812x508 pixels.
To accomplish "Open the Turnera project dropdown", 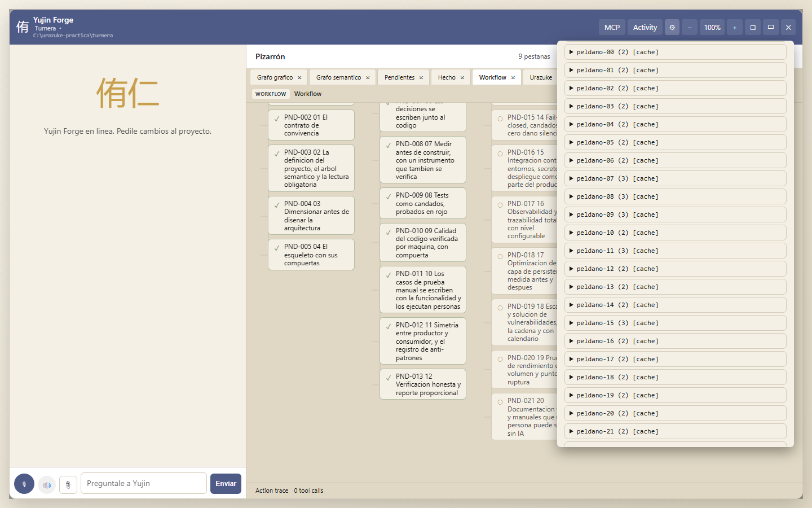I will 48,28.
